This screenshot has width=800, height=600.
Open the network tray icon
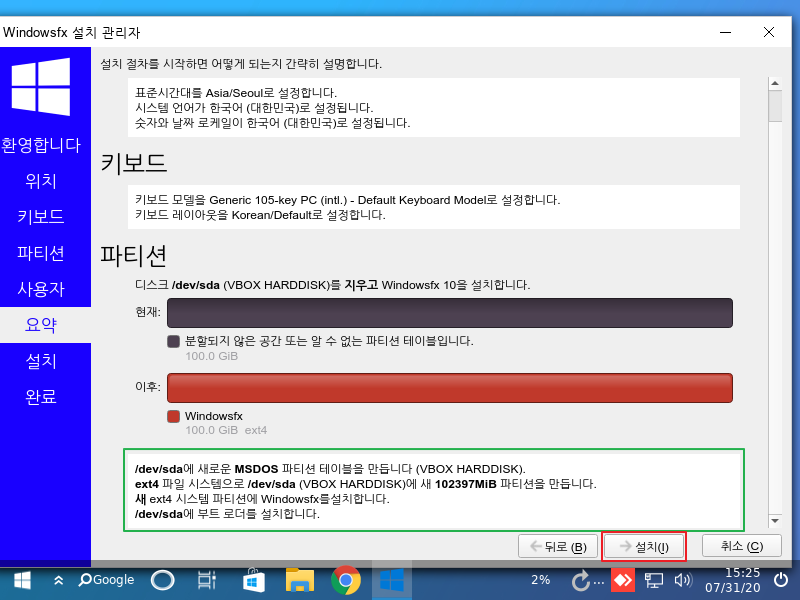pos(654,581)
